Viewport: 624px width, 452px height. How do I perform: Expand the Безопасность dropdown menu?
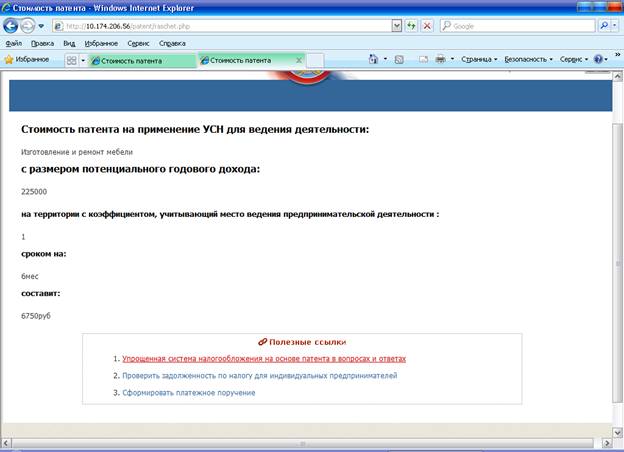528,60
